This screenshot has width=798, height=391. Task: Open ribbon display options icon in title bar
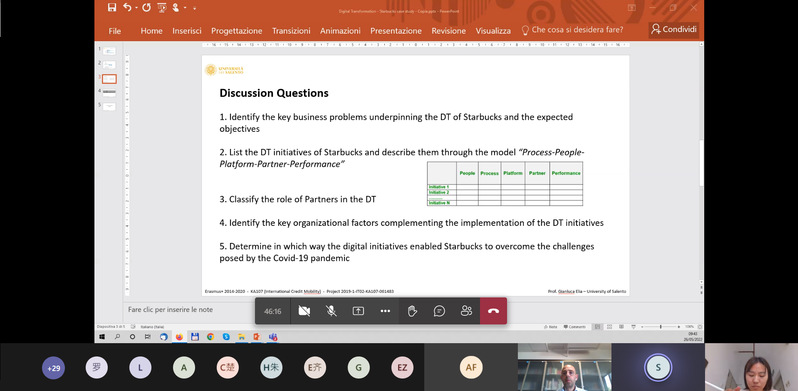[632, 7]
